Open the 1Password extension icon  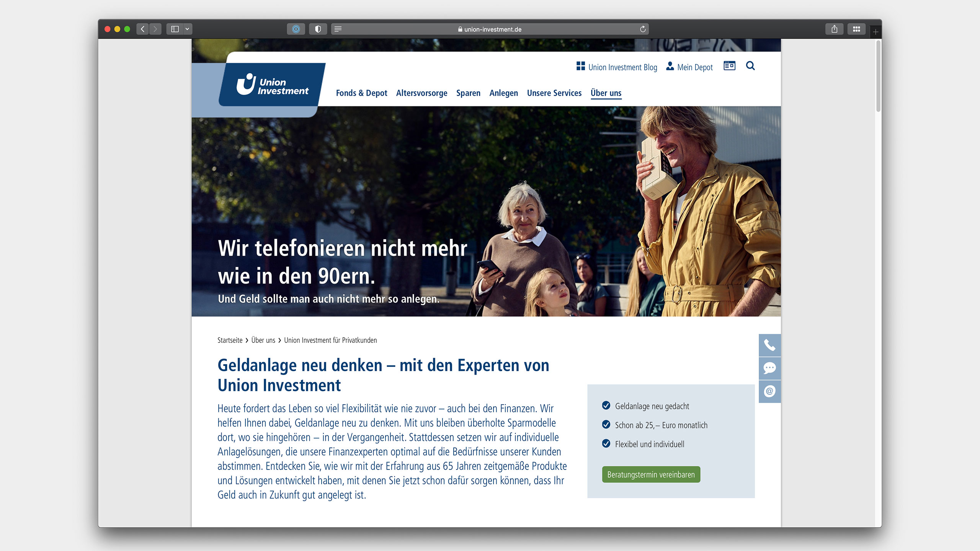point(296,29)
